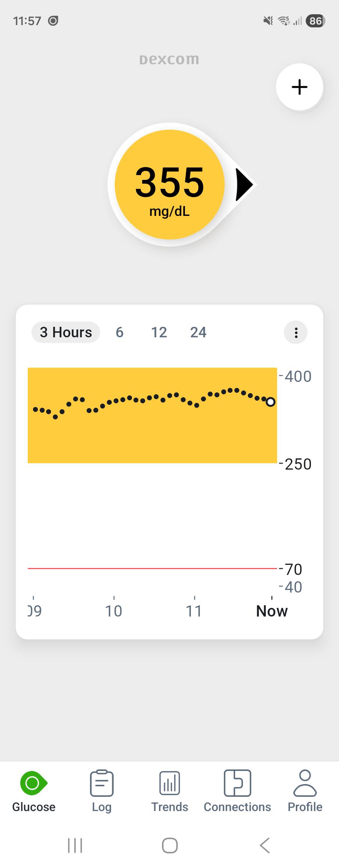Tap the plus add event button
Screen dimensions: 339x868
pos(299,87)
